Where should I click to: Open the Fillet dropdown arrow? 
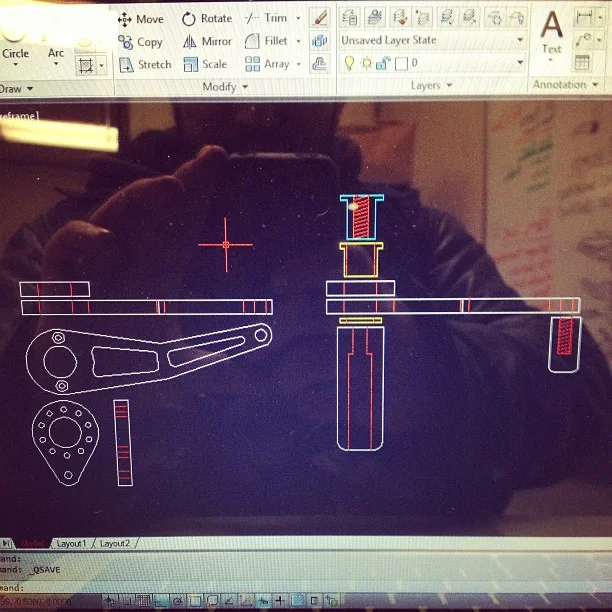(x=299, y=41)
